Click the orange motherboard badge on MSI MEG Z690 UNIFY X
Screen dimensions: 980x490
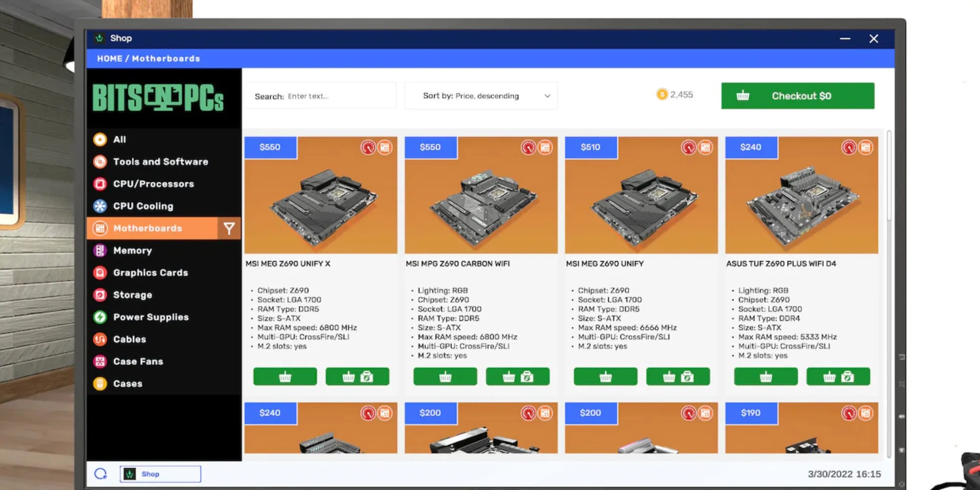tap(385, 147)
